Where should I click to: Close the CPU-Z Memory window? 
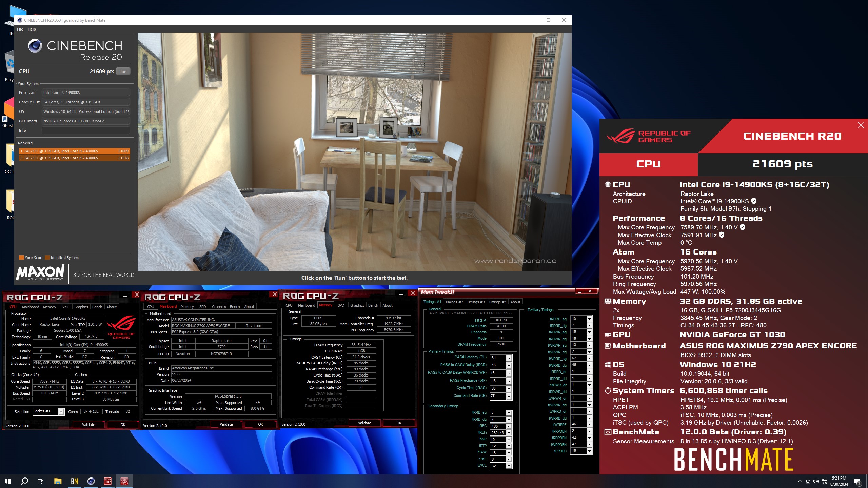coord(413,293)
